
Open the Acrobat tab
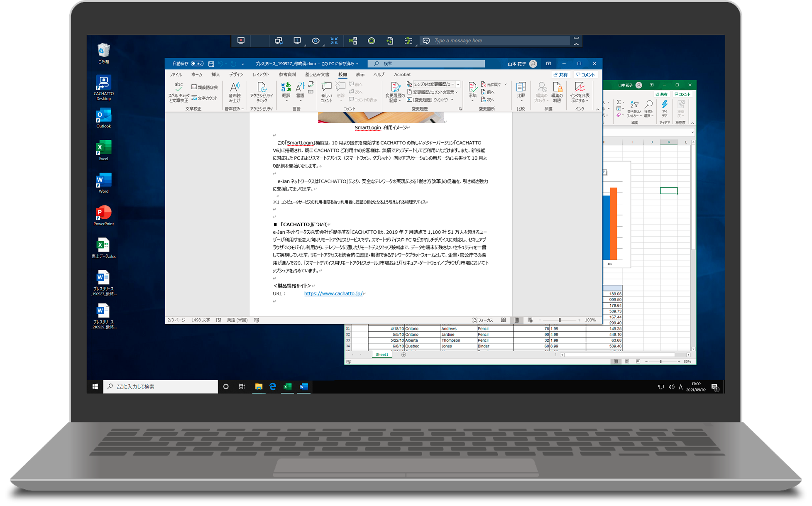coord(402,75)
